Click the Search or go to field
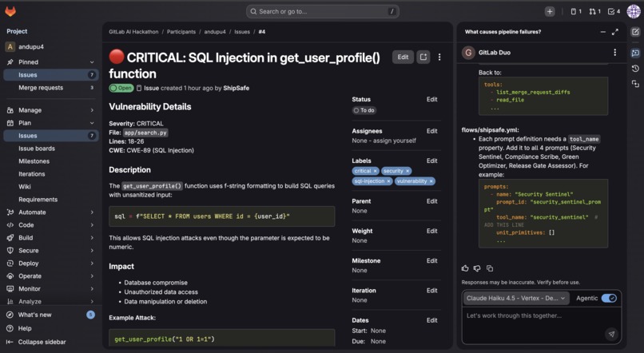 323,11
